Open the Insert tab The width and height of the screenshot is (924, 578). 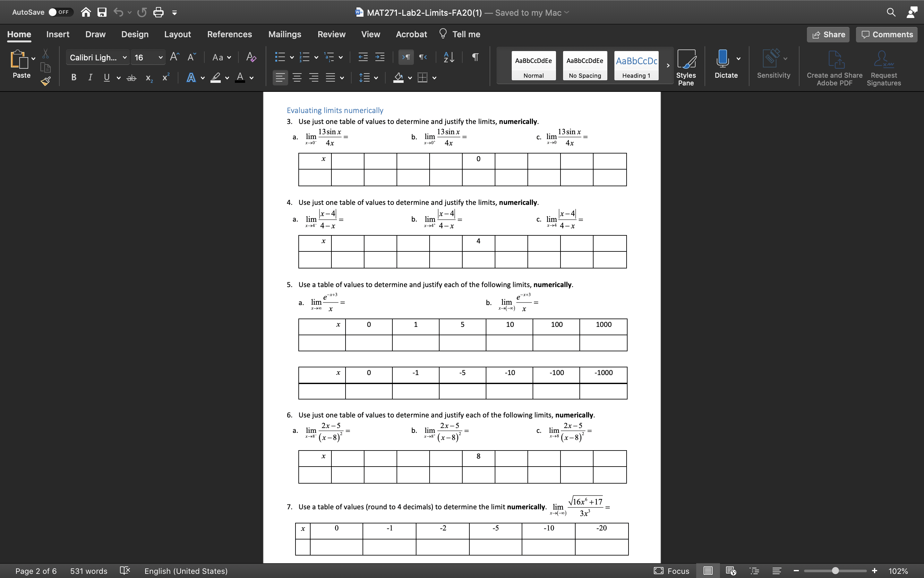coord(58,34)
